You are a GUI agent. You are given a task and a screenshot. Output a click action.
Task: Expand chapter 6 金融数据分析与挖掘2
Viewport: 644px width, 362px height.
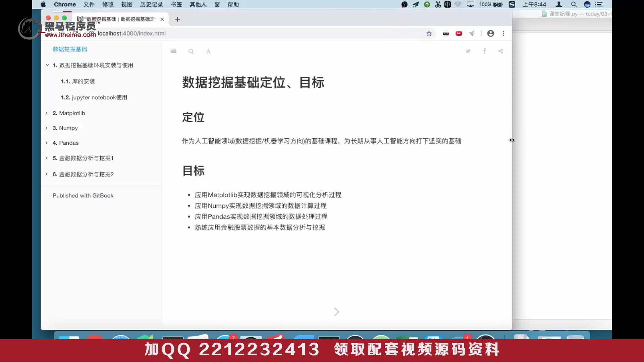(x=47, y=174)
